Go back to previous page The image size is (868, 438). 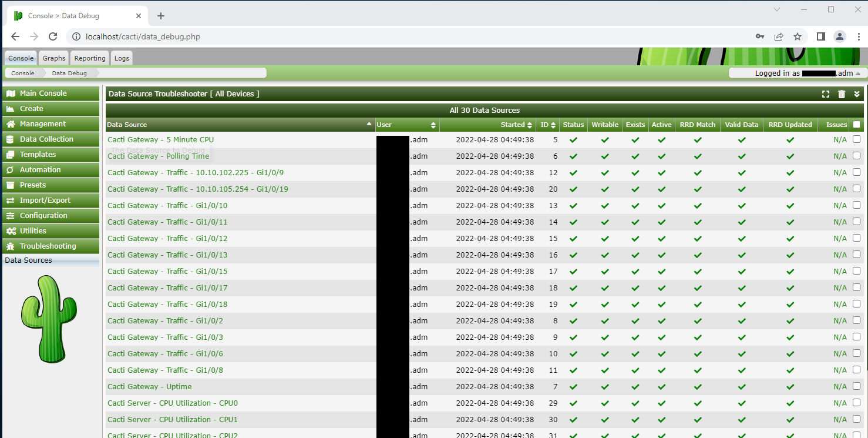(15, 36)
